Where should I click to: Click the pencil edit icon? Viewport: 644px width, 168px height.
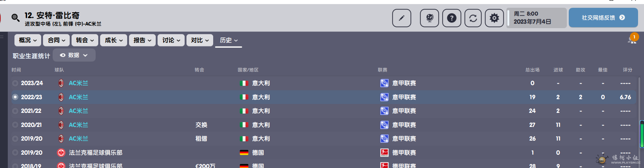coord(402,18)
